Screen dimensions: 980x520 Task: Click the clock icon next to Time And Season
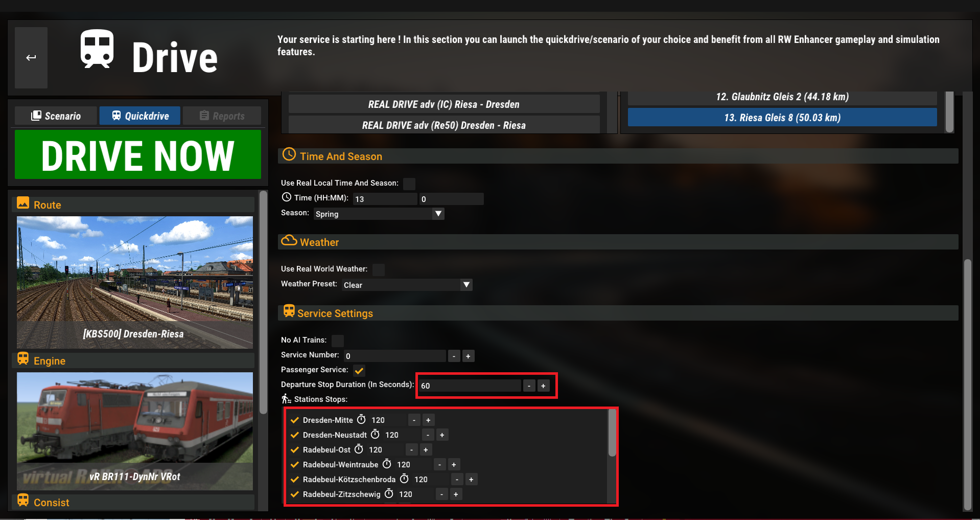point(289,155)
